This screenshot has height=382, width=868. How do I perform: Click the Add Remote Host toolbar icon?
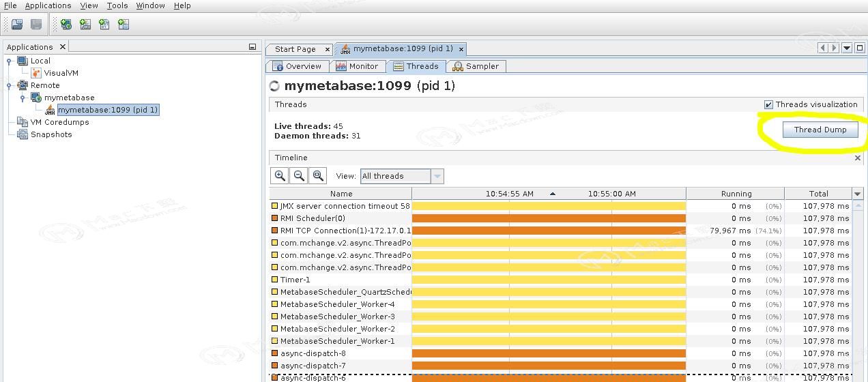(66, 25)
